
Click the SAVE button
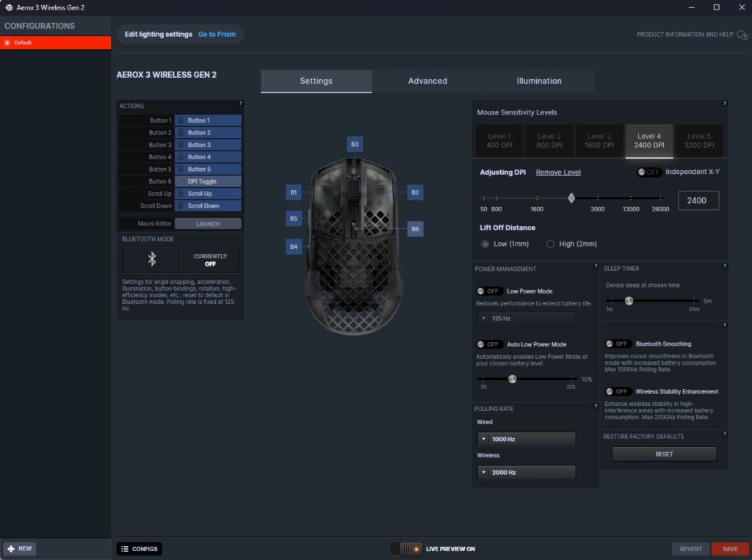(730, 549)
